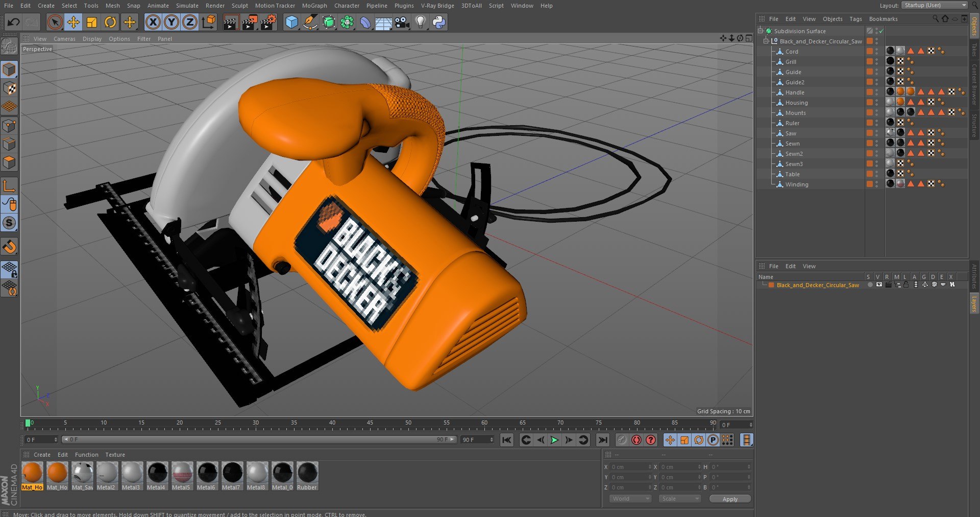Viewport: 980px width, 517px height.
Task: Add a Subdivision Surface generator
Action: 329,22
